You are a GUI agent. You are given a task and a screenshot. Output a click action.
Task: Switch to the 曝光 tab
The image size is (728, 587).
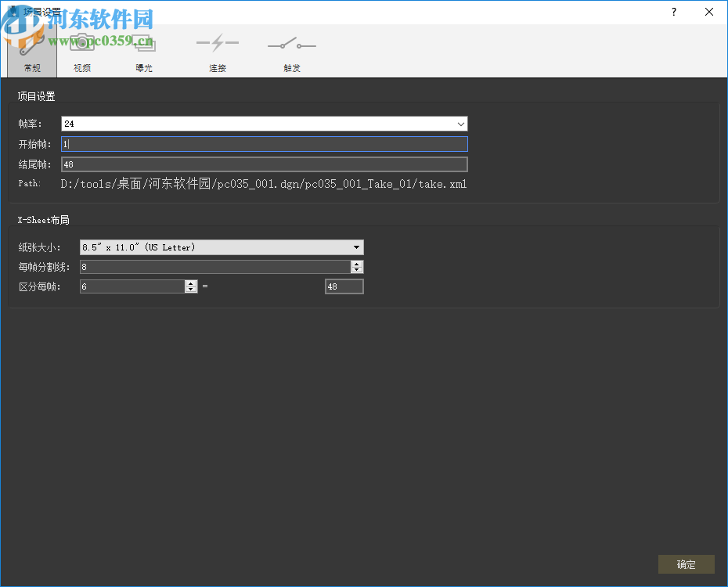[143, 67]
